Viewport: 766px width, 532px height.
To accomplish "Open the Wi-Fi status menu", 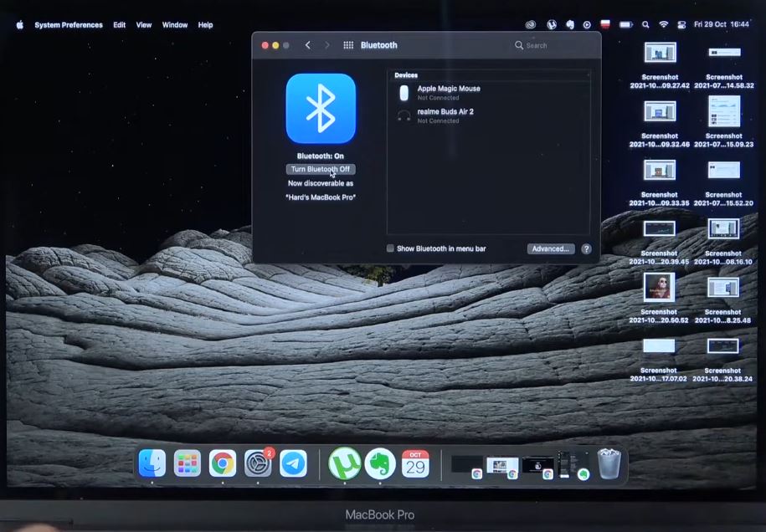I will click(663, 24).
